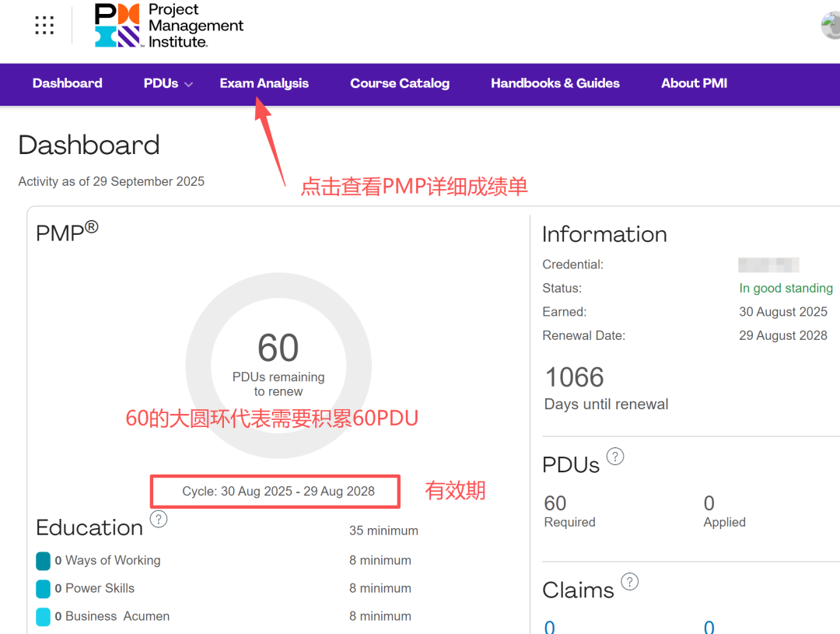Open the Exam Analysis tab
840x634 pixels.
pyautogui.click(x=264, y=83)
